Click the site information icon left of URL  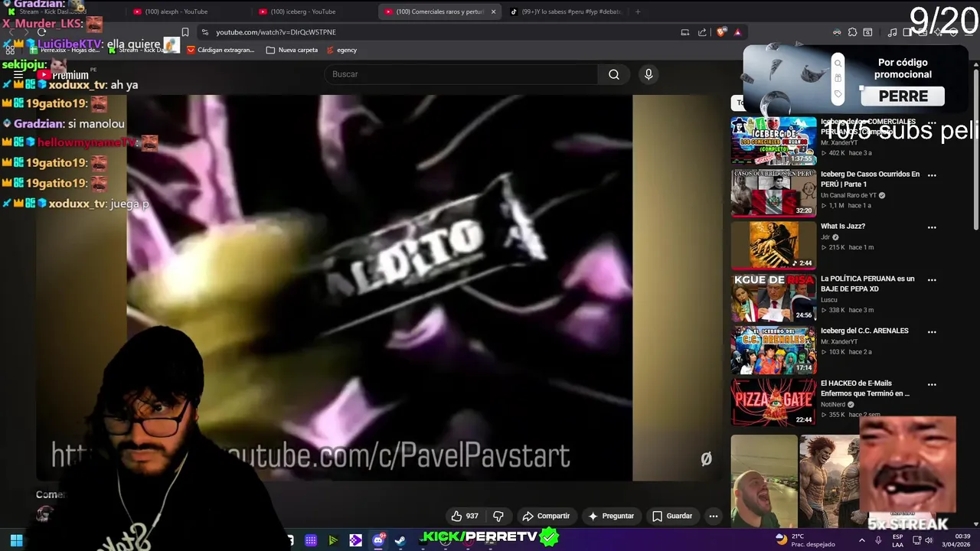point(204,32)
